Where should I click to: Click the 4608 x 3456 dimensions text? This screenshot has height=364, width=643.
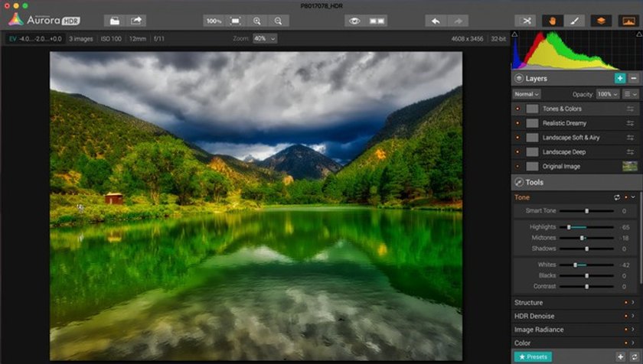(x=467, y=39)
